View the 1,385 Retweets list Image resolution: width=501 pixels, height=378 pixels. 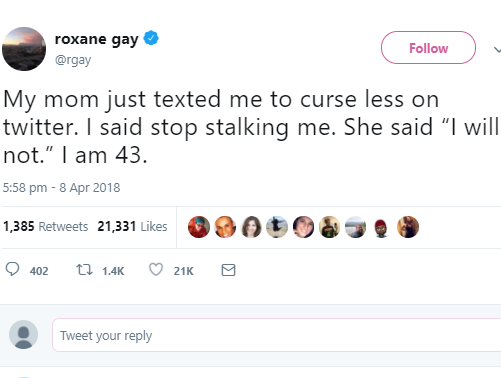[45, 226]
